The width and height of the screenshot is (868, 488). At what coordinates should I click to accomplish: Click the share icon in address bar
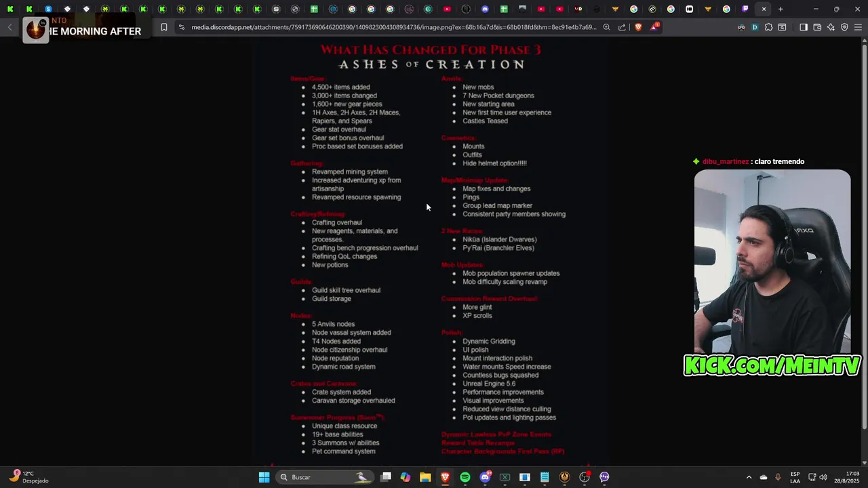(x=622, y=27)
